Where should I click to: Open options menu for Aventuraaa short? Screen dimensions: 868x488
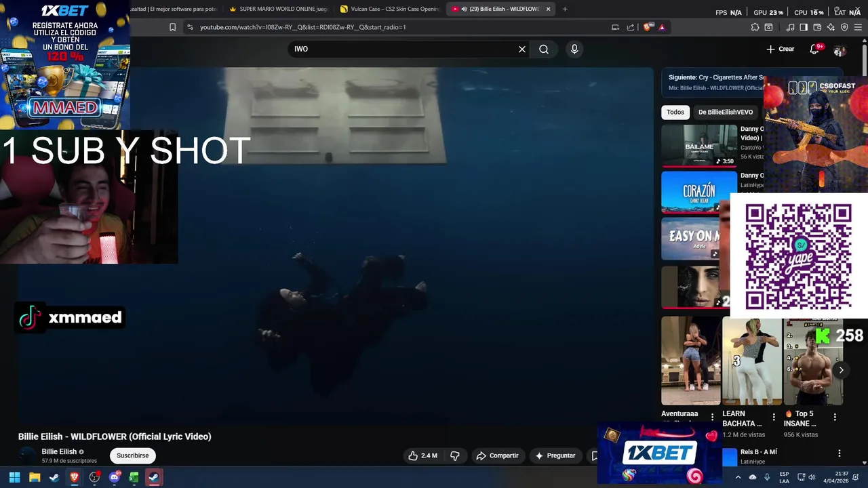[x=712, y=418]
